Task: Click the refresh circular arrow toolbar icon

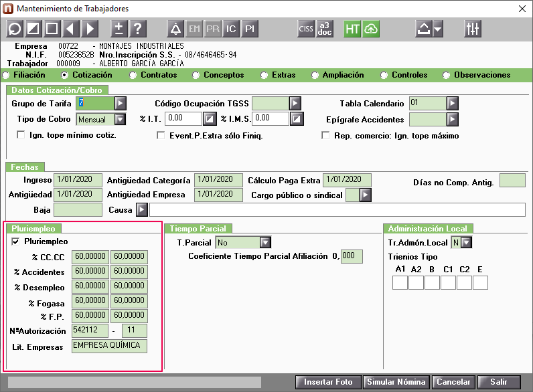Action: (15, 29)
